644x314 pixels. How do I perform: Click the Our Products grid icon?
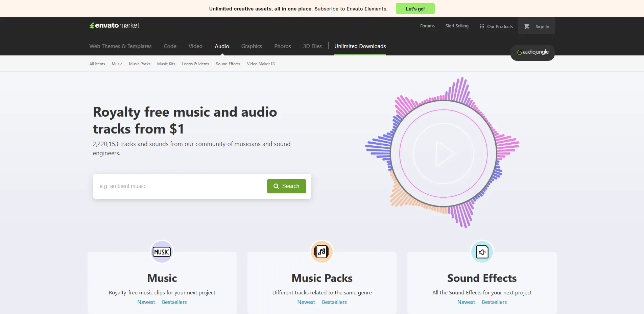[x=482, y=26]
